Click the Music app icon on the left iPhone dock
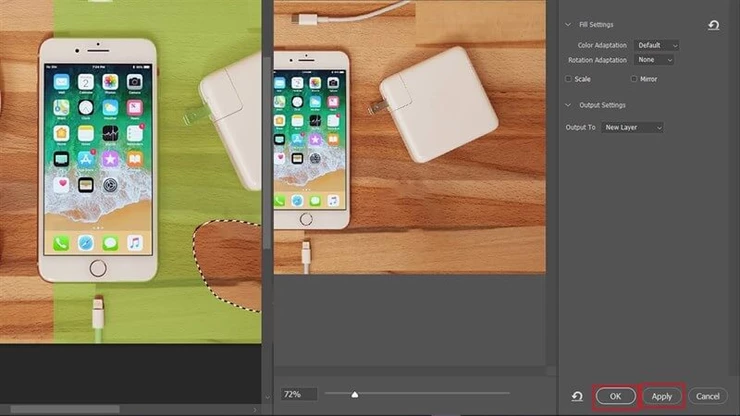Image resolution: width=740 pixels, height=416 pixels. pos(134,242)
